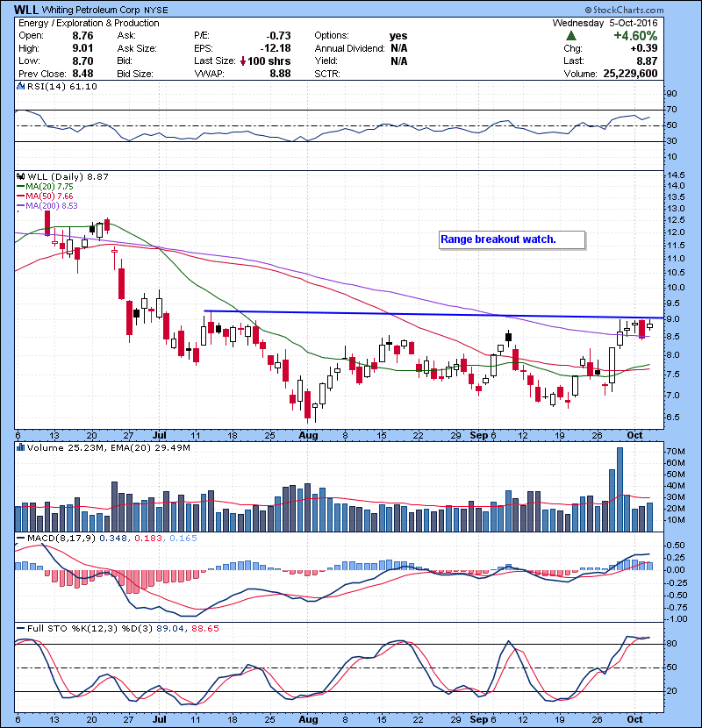Click the Prev Close value 8.48
The image size is (702, 728).
coord(82,74)
